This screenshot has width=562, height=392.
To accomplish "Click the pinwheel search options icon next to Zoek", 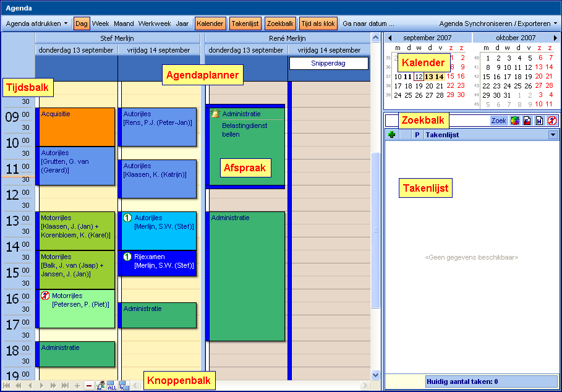I will (515, 121).
